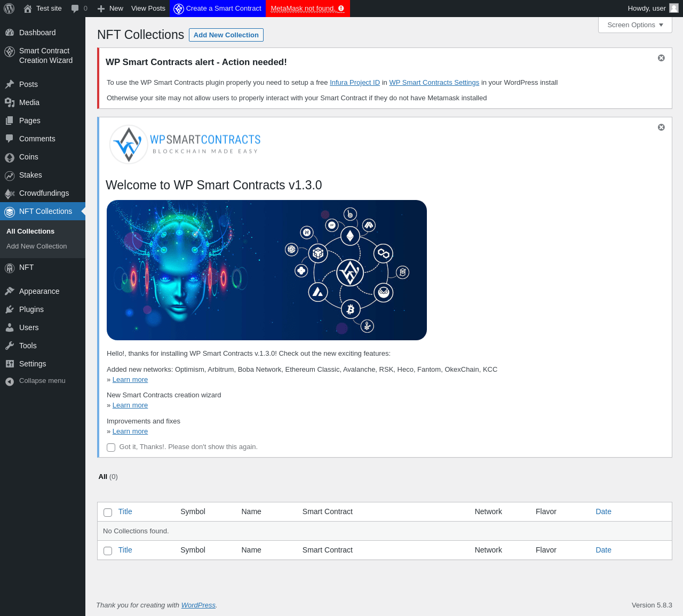Click Learn more under creation wizard
The height and width of the screenshot is (616, 683).
[130, 405]
